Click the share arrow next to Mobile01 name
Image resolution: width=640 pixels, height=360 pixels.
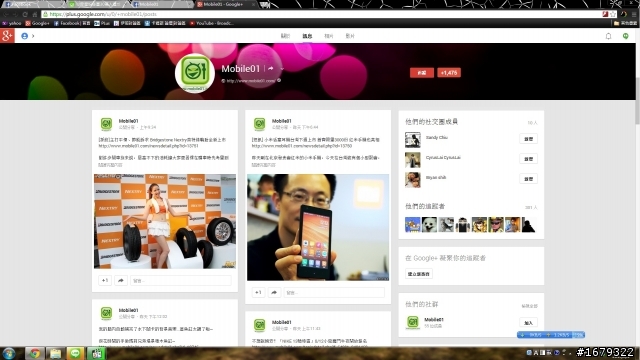[x=271, y=69]
